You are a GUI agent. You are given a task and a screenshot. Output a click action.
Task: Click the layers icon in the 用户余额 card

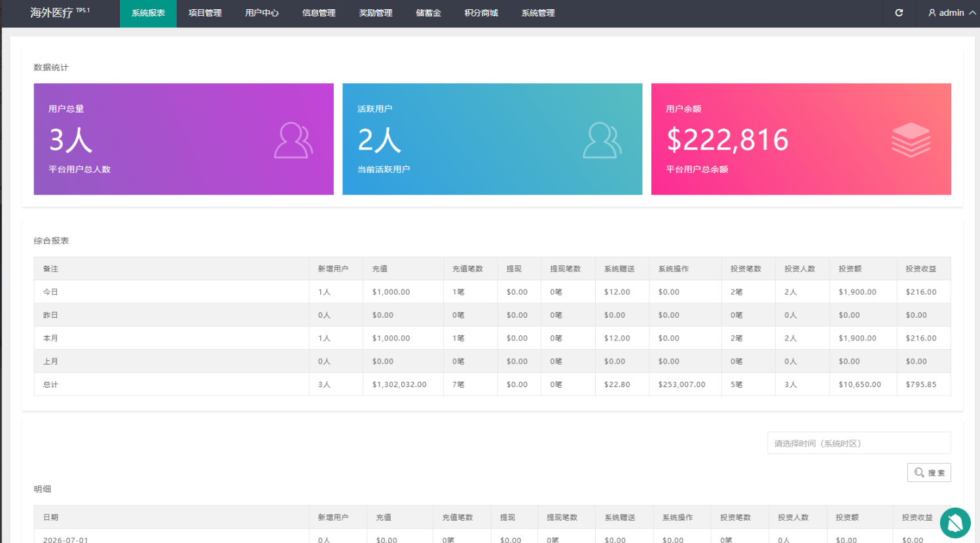tap(911, 140)
